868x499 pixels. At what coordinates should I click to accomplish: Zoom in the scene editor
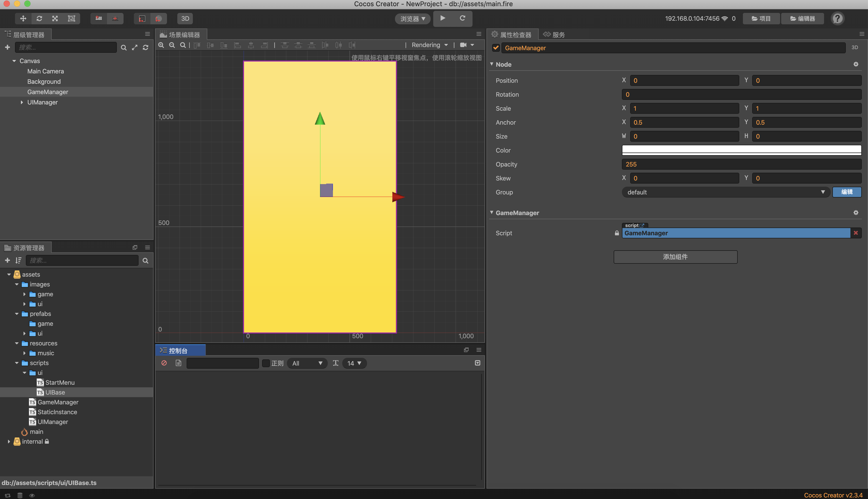click(x=161, y=45)
